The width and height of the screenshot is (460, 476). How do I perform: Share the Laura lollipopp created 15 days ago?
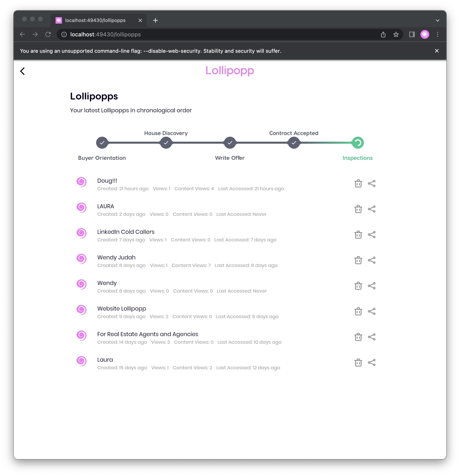coord(372,362)
